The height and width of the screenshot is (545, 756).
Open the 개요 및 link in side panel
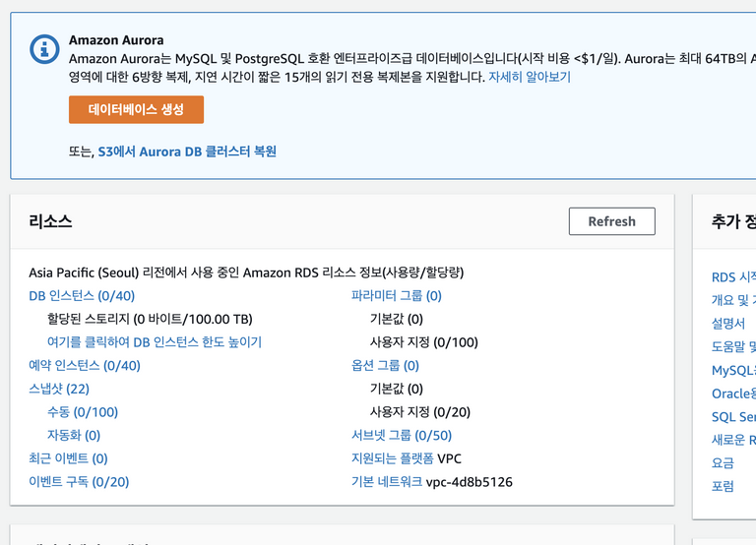733,300
